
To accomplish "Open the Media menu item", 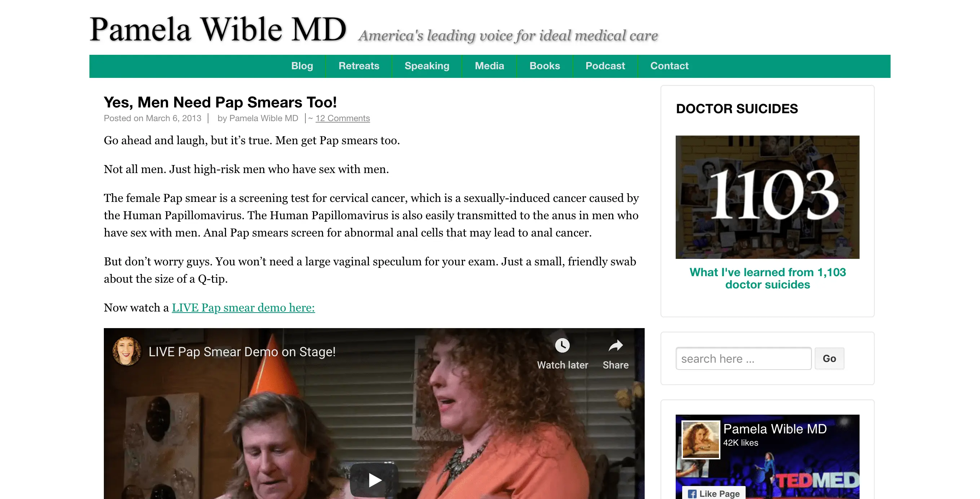I will pyautogui.click(x=489, y=66).
